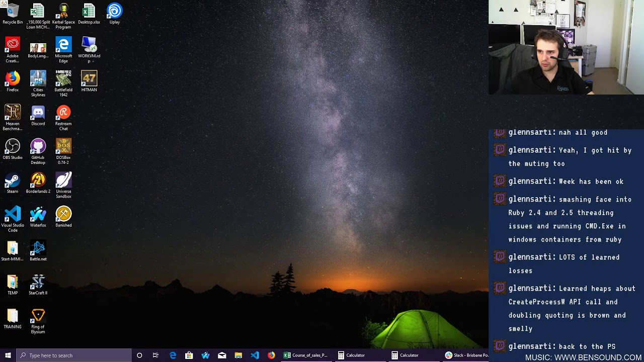Launch the HITMAN desktop shortcut
The image size is (644, 362).
89,81
